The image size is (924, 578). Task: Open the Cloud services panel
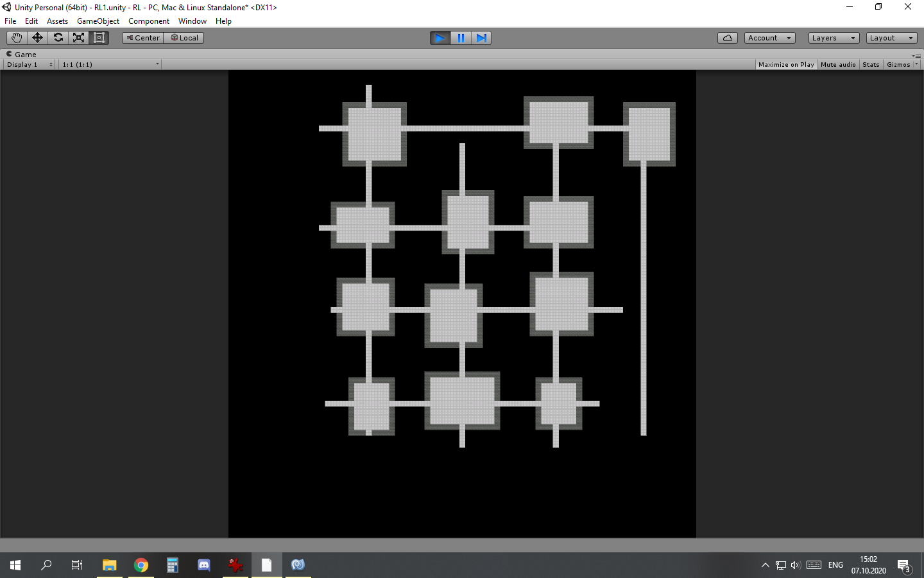(728, 38)
